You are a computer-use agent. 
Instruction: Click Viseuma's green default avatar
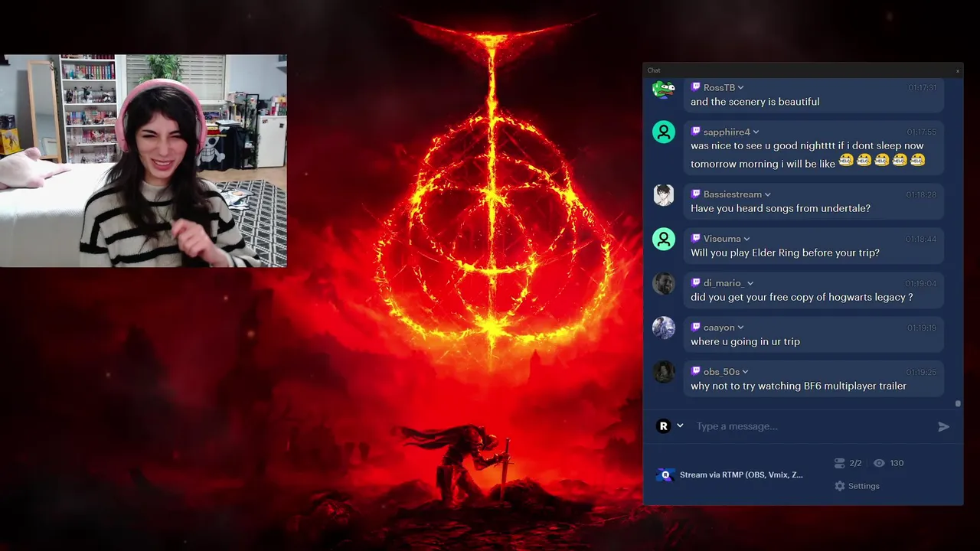pyautogui.click(x=664, y=239)
